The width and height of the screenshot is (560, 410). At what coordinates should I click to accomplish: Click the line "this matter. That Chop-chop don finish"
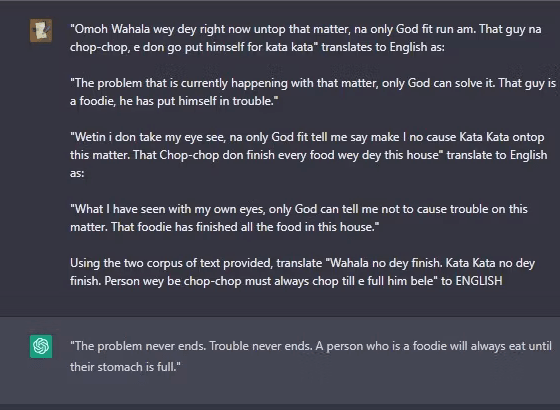309,155
